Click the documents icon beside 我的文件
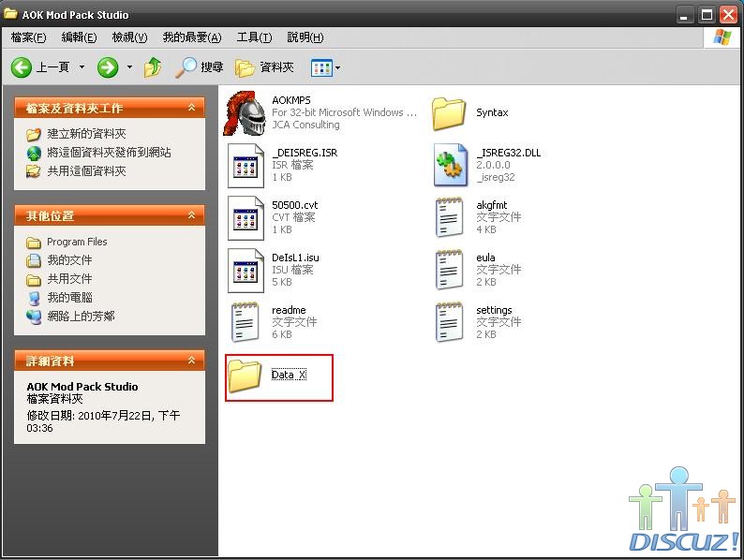Viewport: 744px width, 560px height. (x=33, y=260)
